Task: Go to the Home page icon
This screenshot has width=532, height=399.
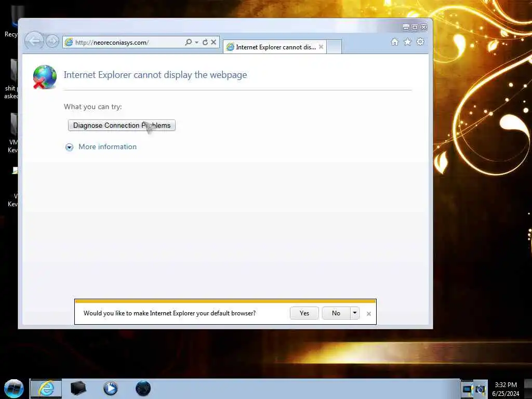Action: click(x=395, y=42)
